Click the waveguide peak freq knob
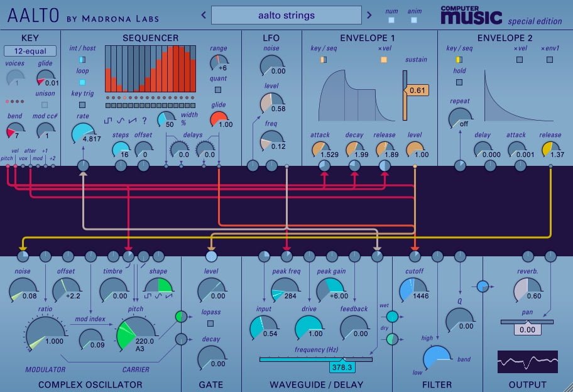The width and height of the screenshot is (573, 392). 286,290
